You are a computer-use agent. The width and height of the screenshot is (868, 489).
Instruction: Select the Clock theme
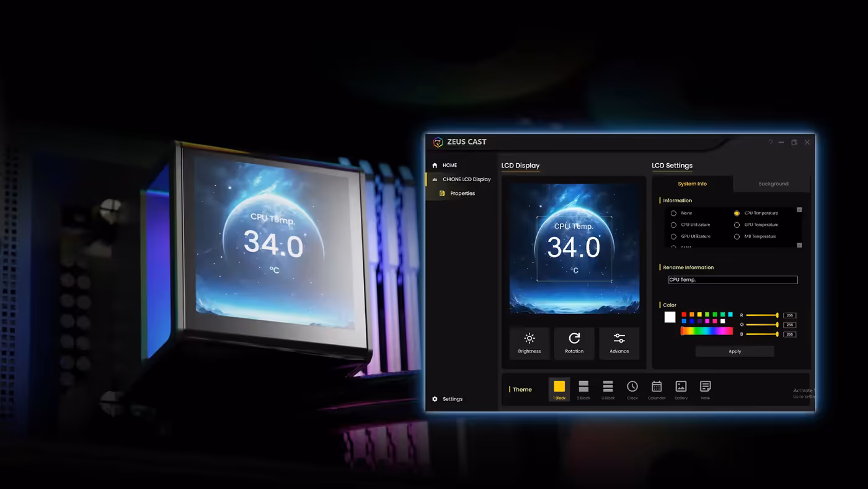point(632,390)
